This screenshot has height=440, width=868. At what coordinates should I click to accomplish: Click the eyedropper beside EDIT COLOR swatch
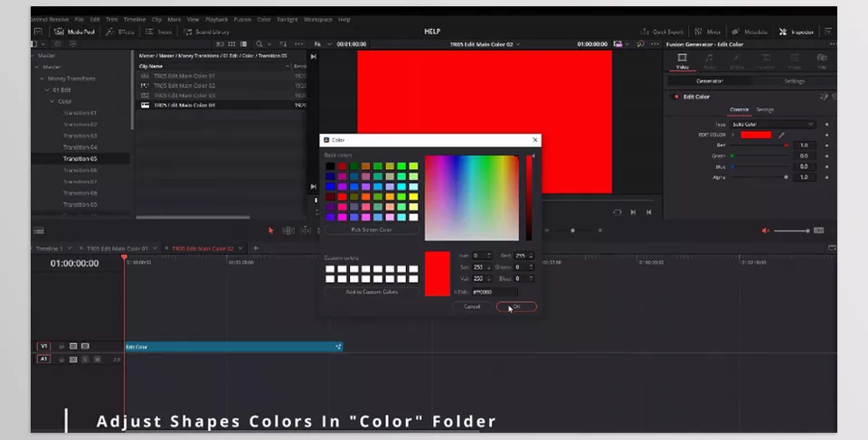[x=781, y=135]
